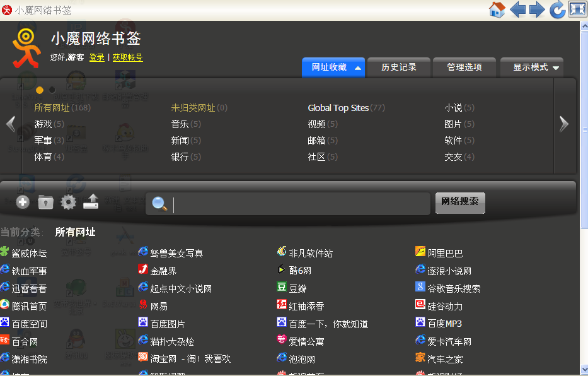The height and width of the screenshot is (376, 588).
Task: Open the 显示模式 dropdown
Action: [x=531, y=68]
